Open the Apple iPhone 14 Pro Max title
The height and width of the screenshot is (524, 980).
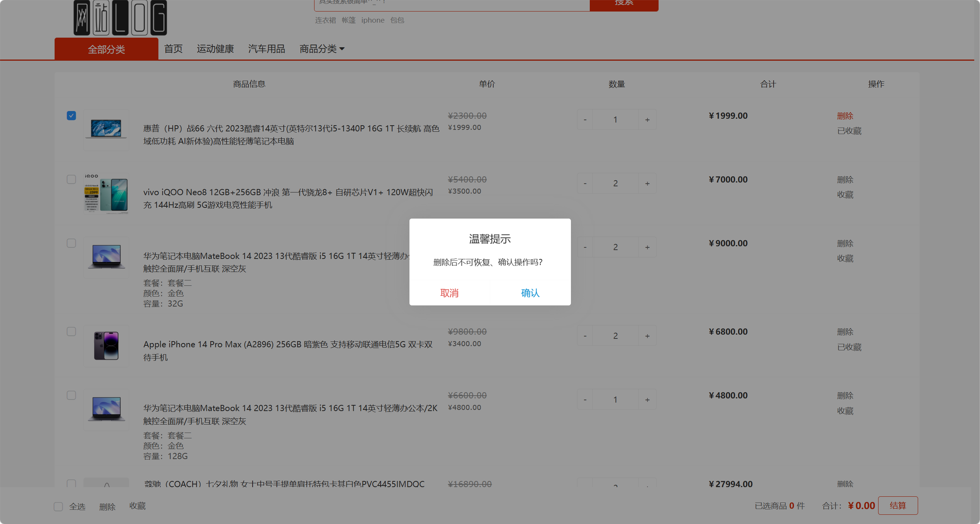coord(288,351)
